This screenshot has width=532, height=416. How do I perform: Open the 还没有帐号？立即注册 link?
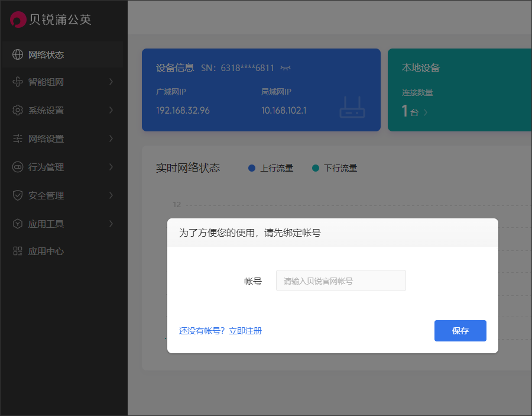pos(220,331)
